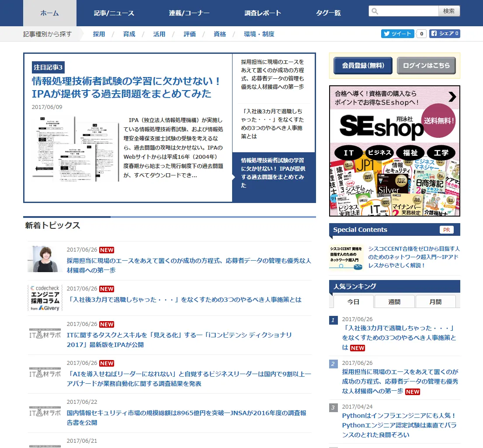Open the タグ一覧 menu
483x448 pixels.
coord(328,13)
